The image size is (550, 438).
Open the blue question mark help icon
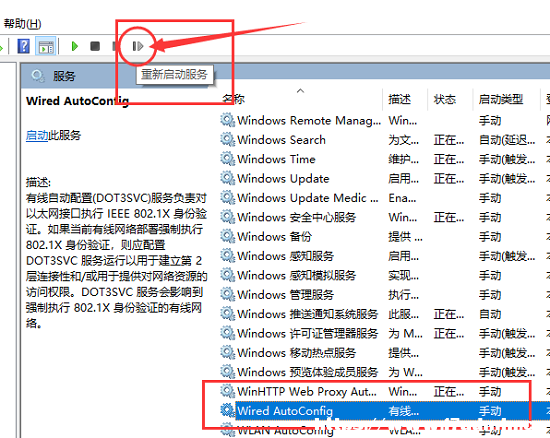point(24,46)
